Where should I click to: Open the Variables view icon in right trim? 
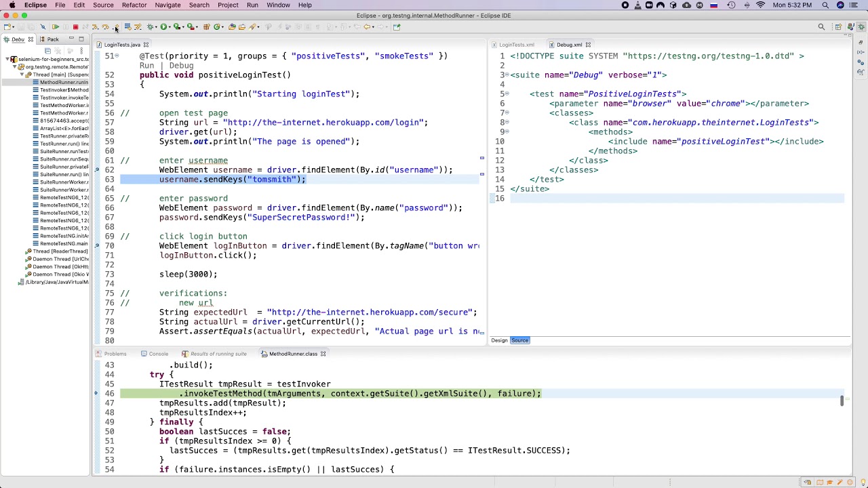tap(861, 52)
